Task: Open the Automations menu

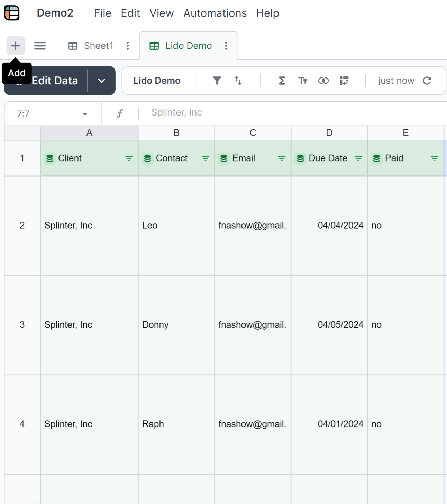Action: 215,13
